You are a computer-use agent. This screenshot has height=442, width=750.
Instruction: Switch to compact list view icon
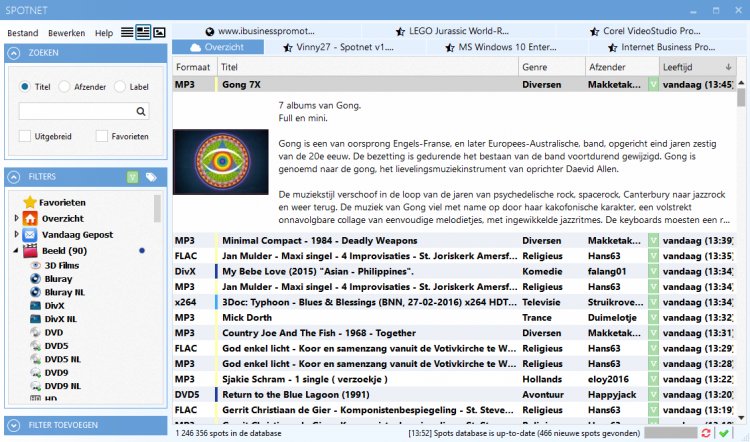coord(127,32)
